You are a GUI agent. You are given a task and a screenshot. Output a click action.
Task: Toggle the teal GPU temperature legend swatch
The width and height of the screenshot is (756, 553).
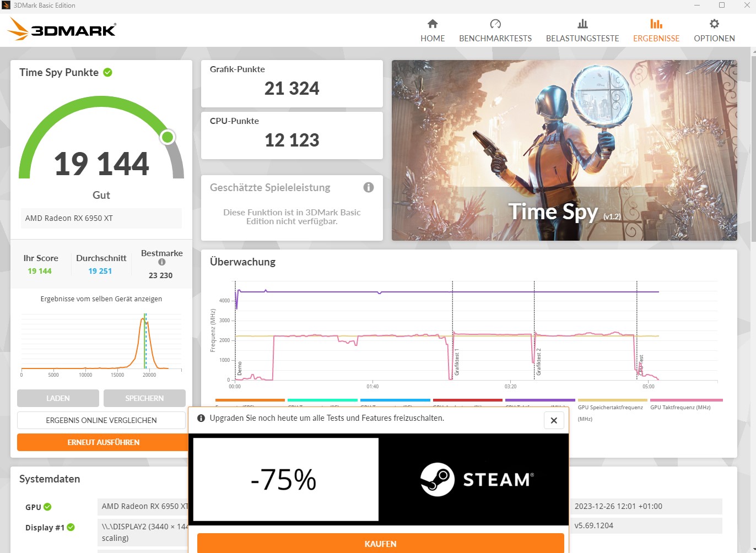[x=322, y=400]
